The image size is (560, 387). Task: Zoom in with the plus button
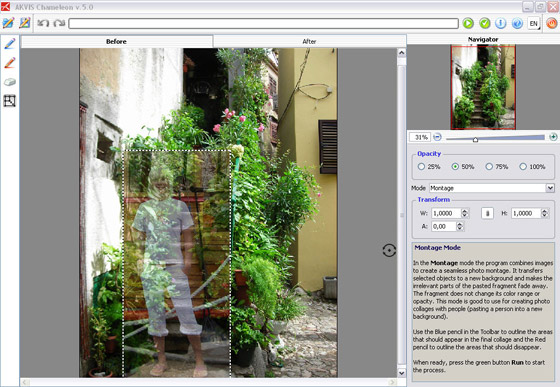pos(553,137)
